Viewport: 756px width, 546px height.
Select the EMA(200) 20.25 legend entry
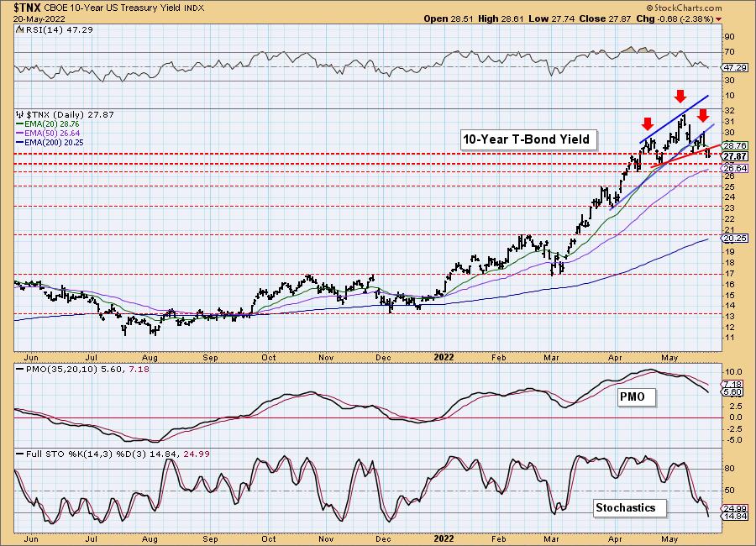tap(50, 142)
